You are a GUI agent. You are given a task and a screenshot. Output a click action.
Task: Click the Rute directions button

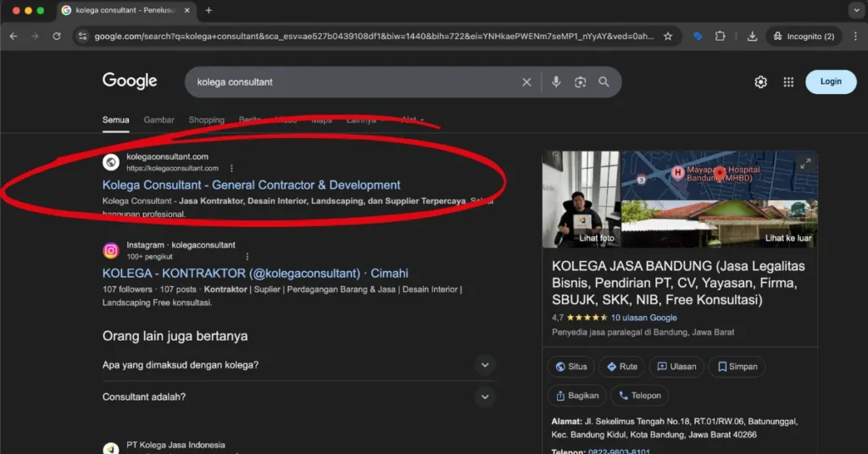[622, 367]
